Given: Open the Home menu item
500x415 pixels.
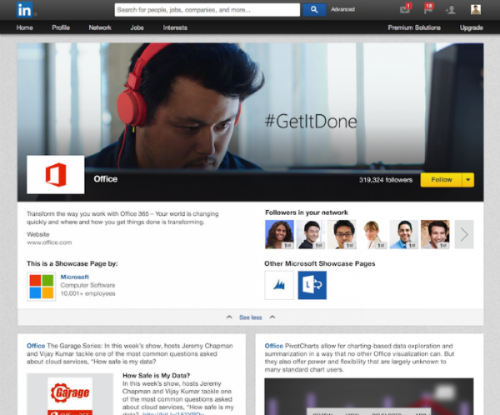Looking at the screenshot, I should click(25, 28).
